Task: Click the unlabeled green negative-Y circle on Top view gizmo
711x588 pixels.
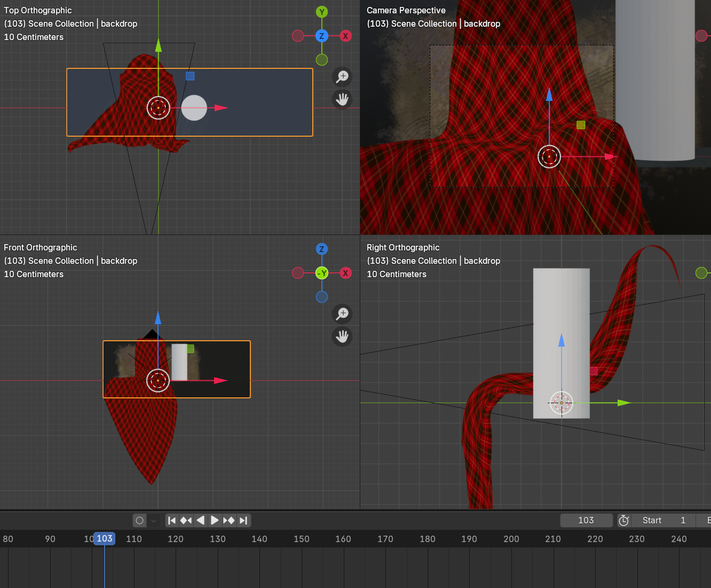Action: [x=321, y=60]
